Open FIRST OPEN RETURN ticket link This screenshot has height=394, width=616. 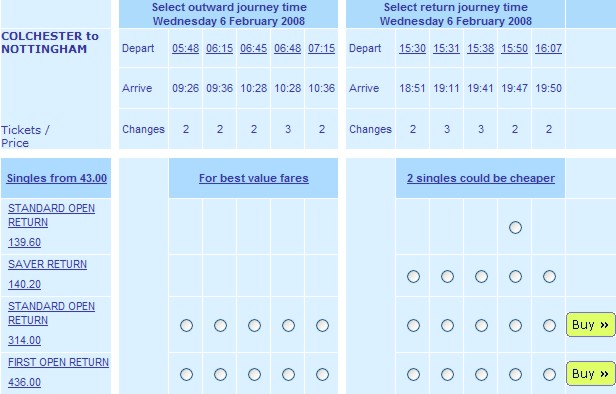pyautogui.click(x=58, y=362)
